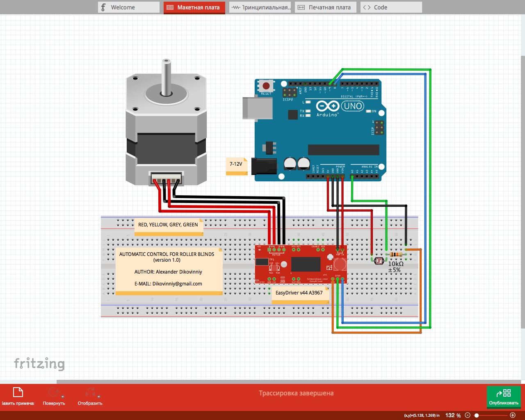Expand the Rotate (Повернуть) dropdown arrow
Image resolution: width=525 pixels, height=420 pixels.
pyautogui.click(x=63, y=397)
